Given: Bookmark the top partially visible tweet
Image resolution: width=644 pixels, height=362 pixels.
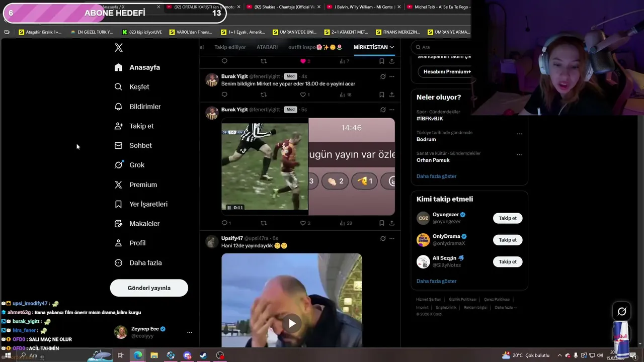Looking at the screenshot, I should tap(382, 61).
